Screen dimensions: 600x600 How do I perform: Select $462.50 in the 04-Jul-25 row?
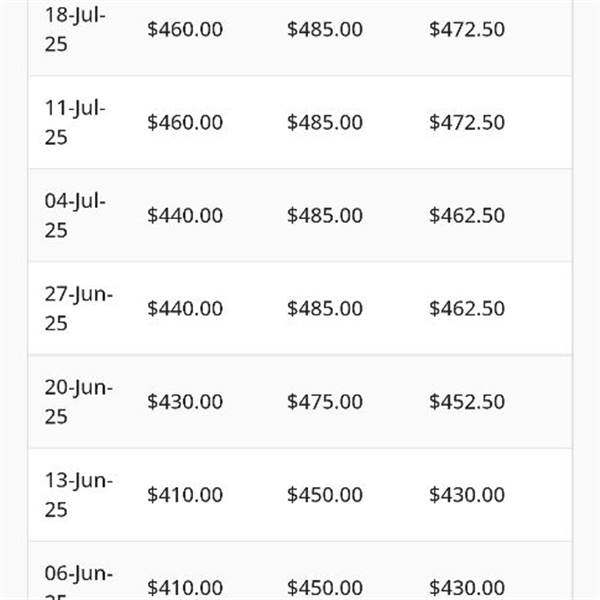click(467, 215)
